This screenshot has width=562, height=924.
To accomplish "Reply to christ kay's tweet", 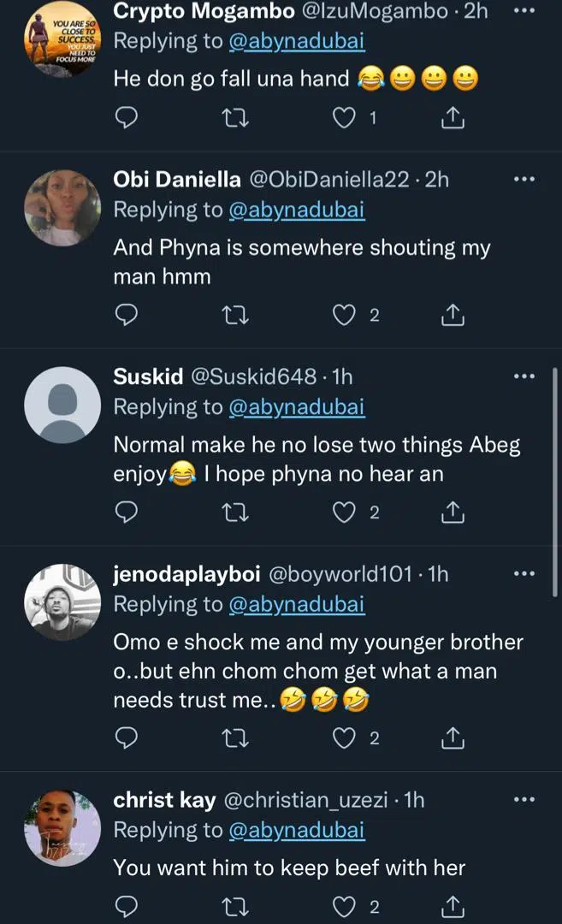I will point(127,905).
